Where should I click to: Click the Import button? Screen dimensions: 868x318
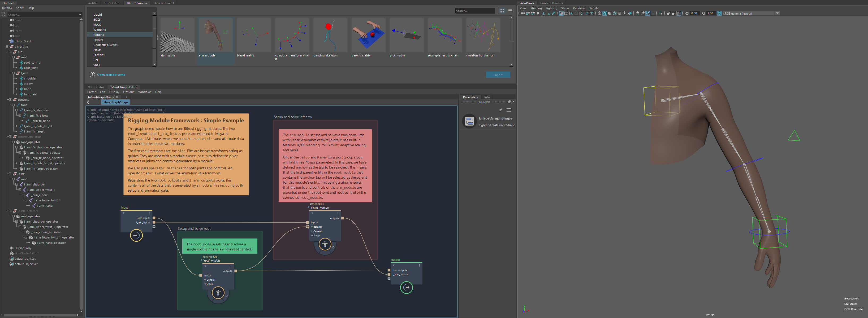[498, 75]
